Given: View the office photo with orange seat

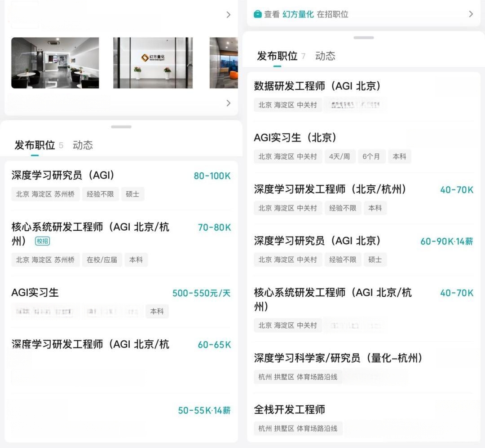Looking at the screenshot, I should click(224, 63).
